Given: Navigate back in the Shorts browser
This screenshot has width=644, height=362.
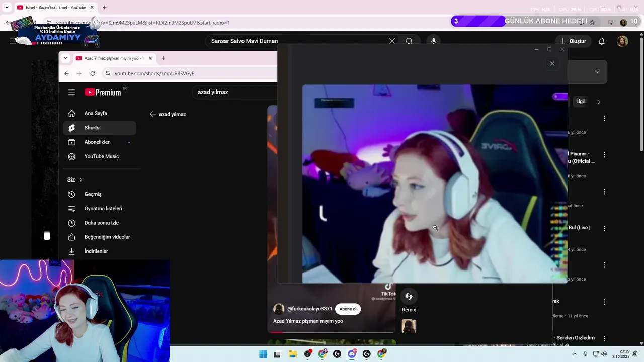Looking at the screenshot, I should click(66, 73).
